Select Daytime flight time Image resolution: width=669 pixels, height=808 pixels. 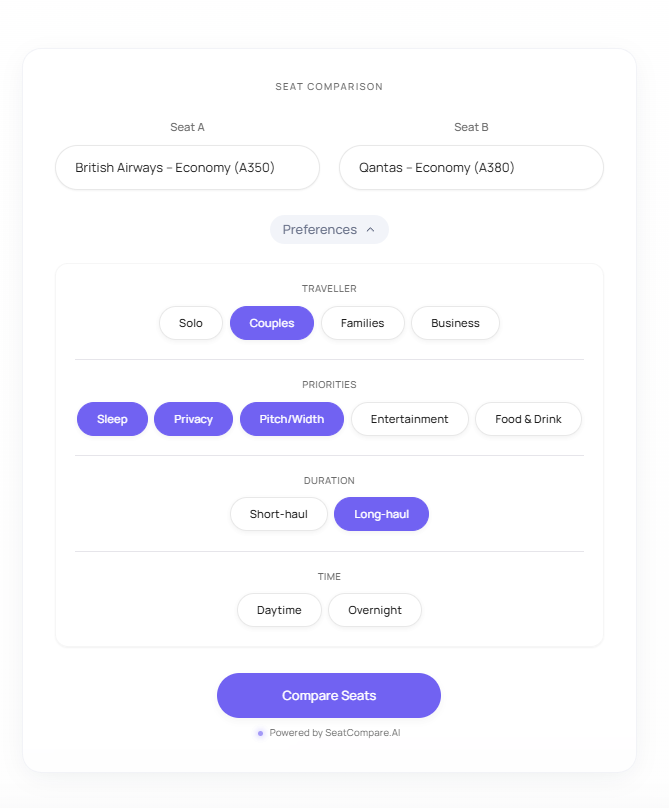pos(279,610)
